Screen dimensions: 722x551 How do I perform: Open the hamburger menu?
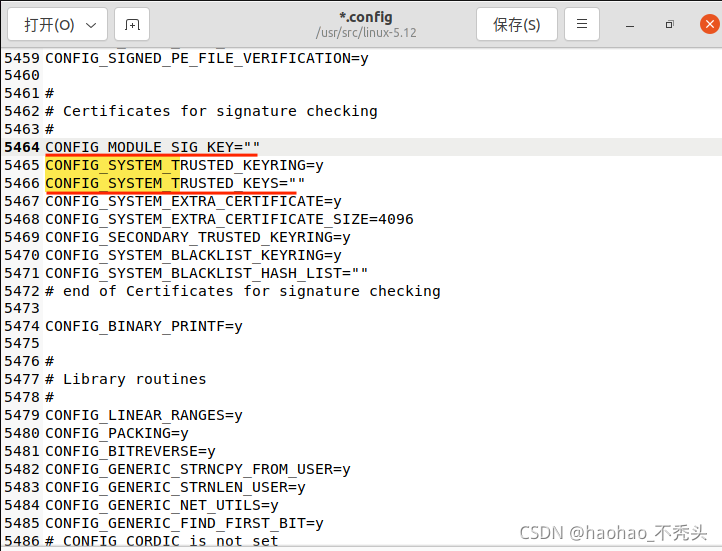582,24
